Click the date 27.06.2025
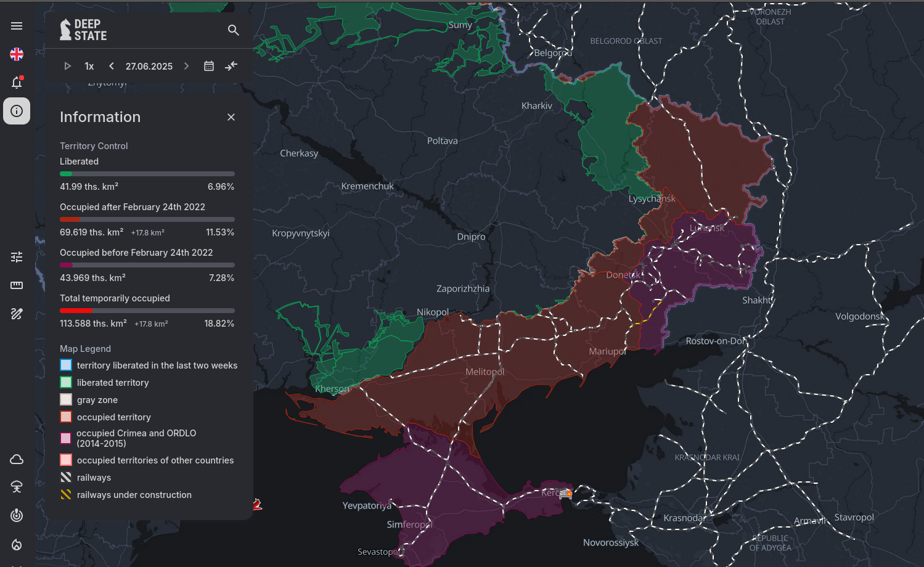Screen dimensions: 924x567 tap(149, 66)
